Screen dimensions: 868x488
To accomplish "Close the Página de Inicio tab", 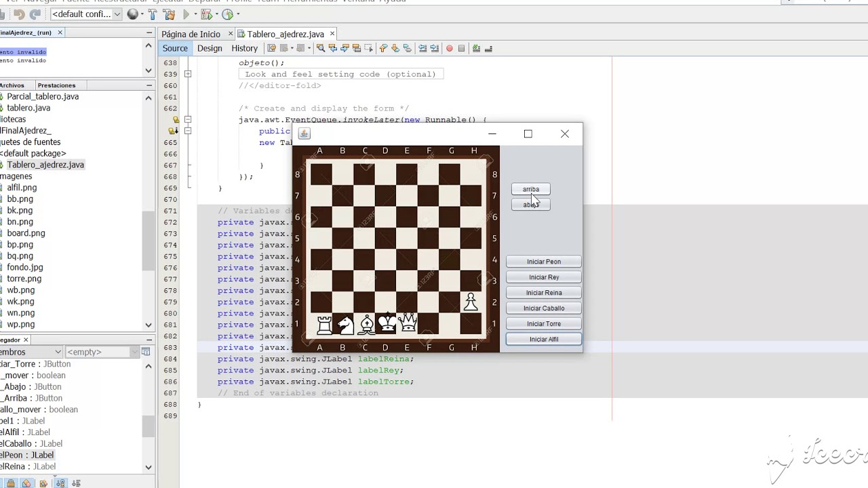I will tap(231, 34).
